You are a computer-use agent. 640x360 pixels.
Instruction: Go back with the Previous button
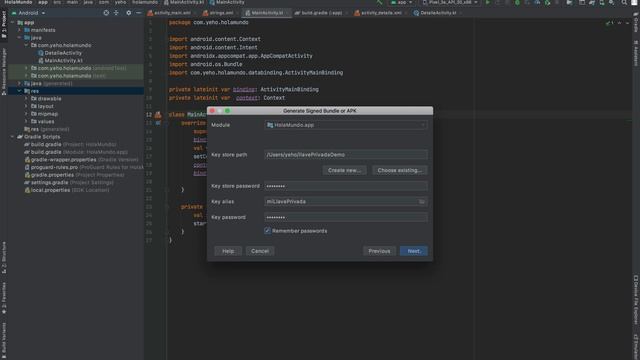[379, 251]
